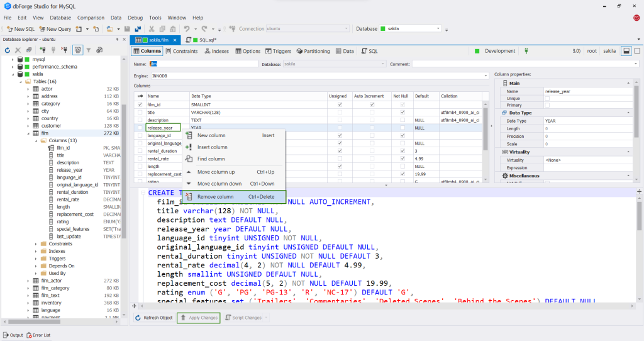Screen dimensions: 644x341
Task: Click the Undo arrow icon
Action: coord(187,29)
